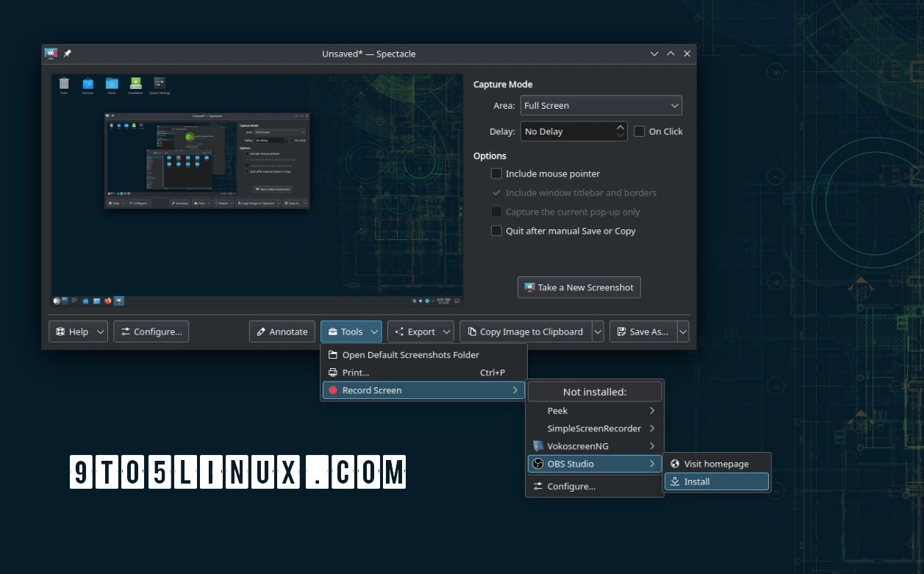The width and height of the screenshot is (924, 574).
Task: Click settings sliders icon in submenu Configure...
Action: (538, 486)
